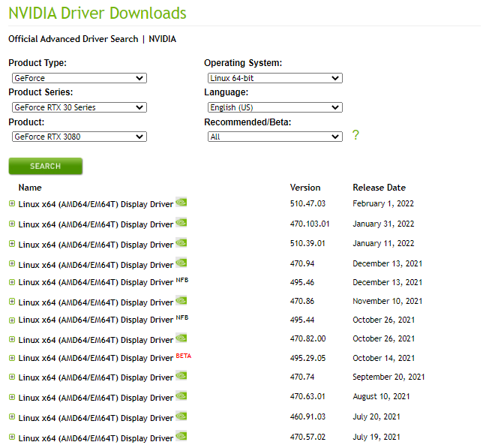The image size is (486, 448).
Task: Click version number 460.91.03
Action: [307, 416]
